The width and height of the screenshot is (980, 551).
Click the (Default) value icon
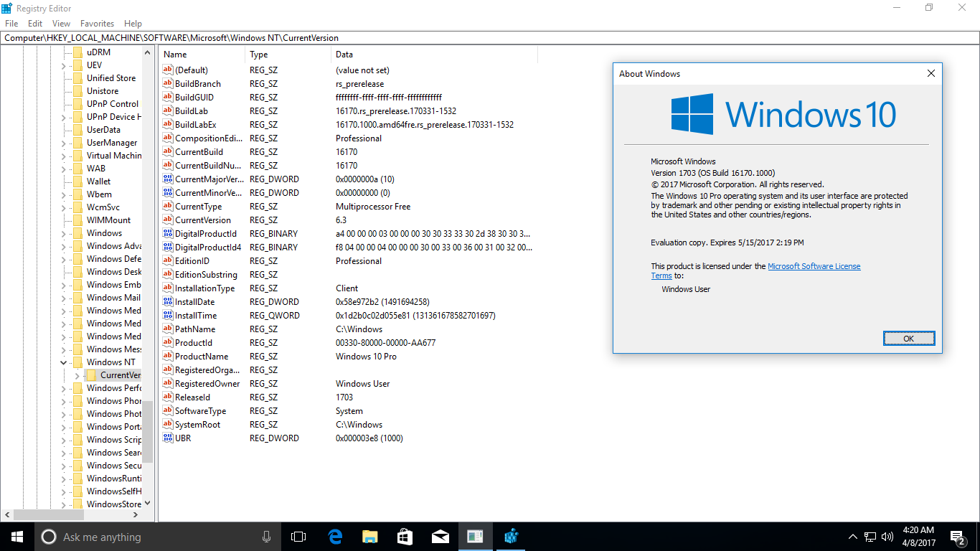pos(168,70)
